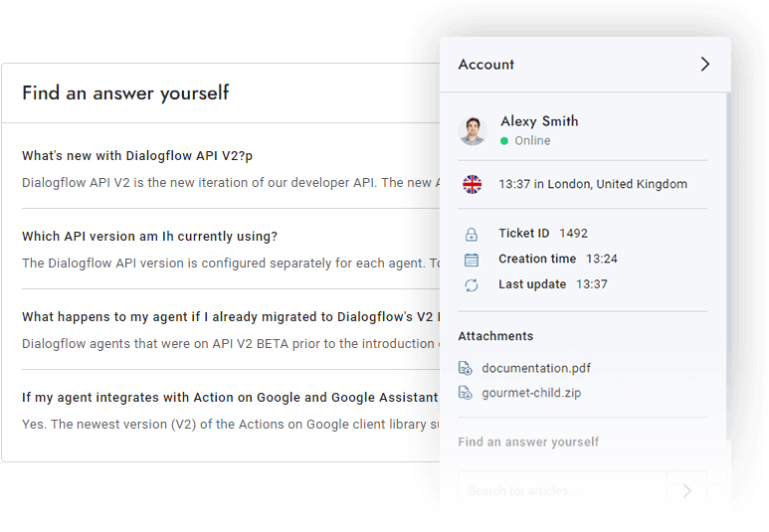The image size is (769, 532).
Task: Click the UK flag icon
Action: [473, 184]
